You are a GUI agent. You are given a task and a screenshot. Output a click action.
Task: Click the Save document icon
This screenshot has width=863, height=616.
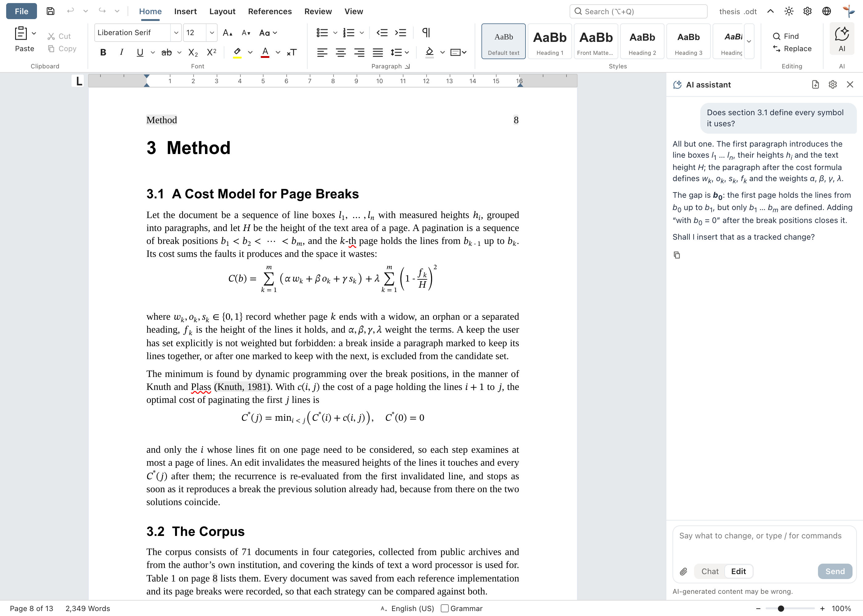[x=51, y=11]
